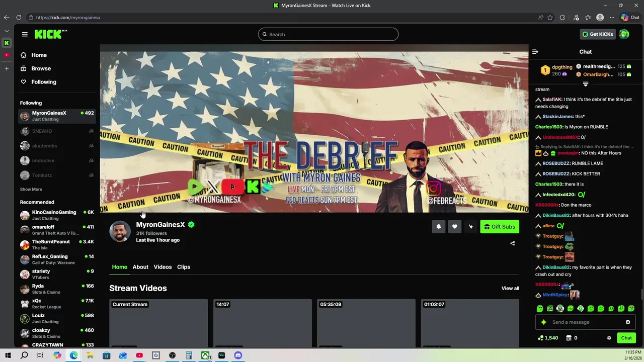Open File Explorer from taskbar
Viewport: 644px width, 362px height.
pyautogui.click(x=90, y=355)
